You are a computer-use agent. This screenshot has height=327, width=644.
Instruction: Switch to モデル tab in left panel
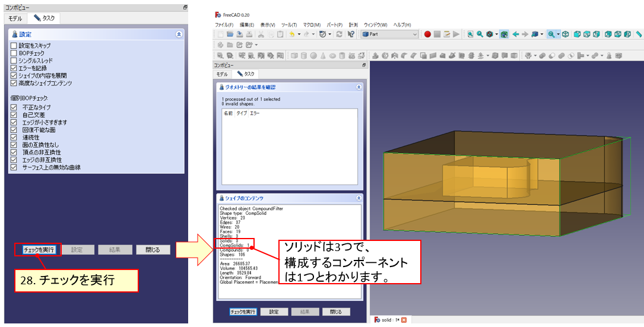(x=15, y=18)
